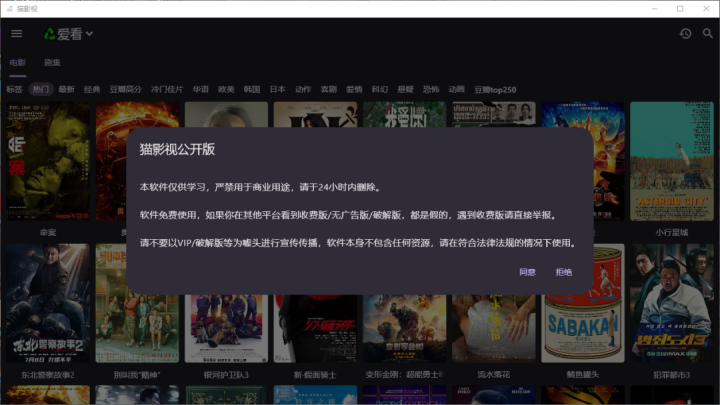Switch to the 电影 tab
The image size is (720, 405).
point(18,62)
